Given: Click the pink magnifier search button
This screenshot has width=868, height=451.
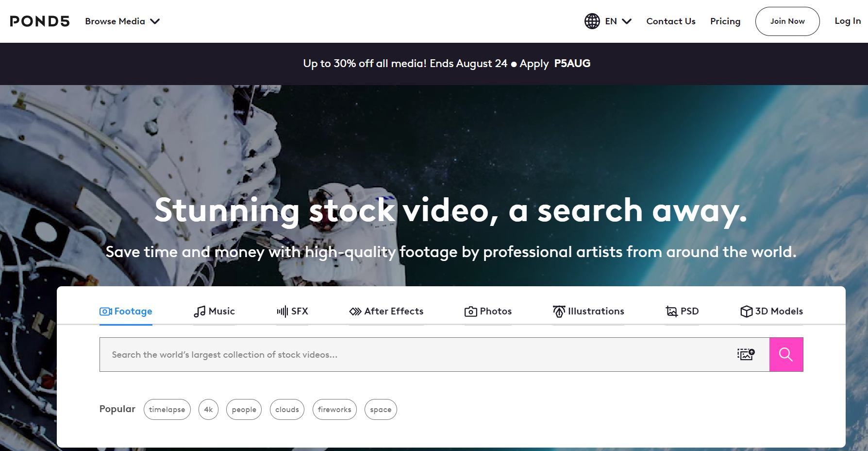Looking at the screenshot, I should coord(786,354).
